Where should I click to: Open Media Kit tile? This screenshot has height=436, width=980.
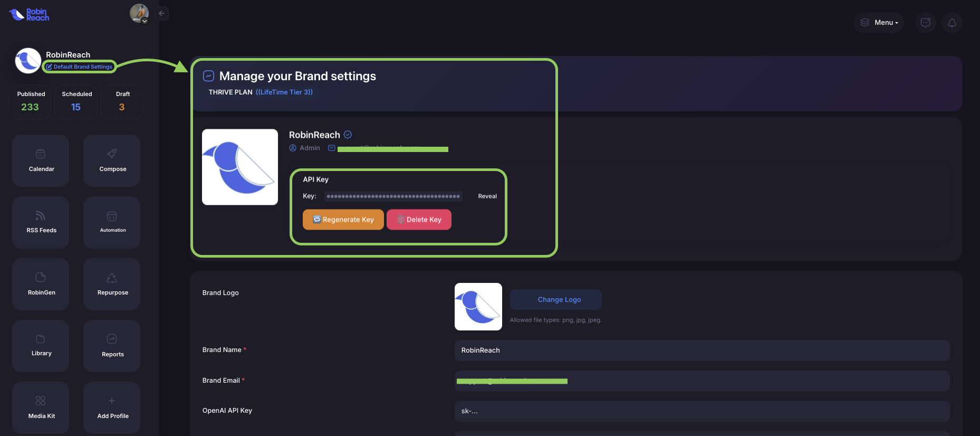[41, 407]
